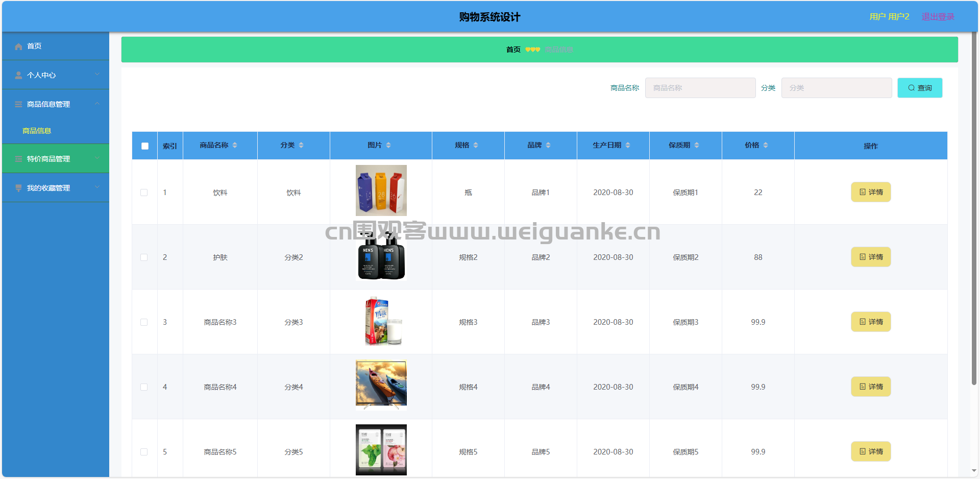This screenshot has height=479, width=980.
Task: Click the 商品名称 search input field
Action: coord(700,88)
